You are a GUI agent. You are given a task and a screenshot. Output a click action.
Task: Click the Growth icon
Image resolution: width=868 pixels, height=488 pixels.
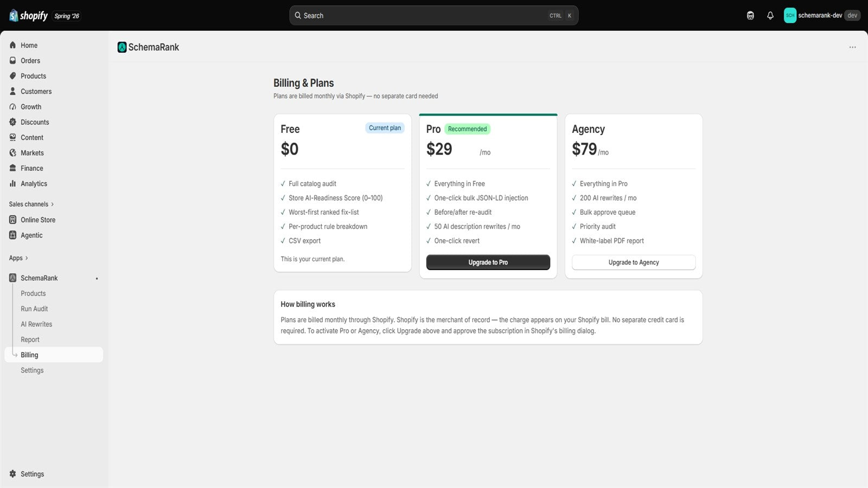pyautogui.click(x=13, y=107)
